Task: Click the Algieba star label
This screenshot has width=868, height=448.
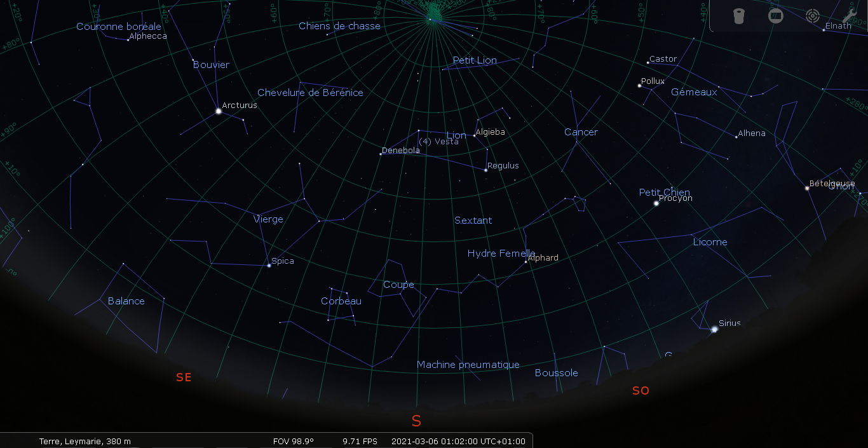Action: tap(490, 132)
